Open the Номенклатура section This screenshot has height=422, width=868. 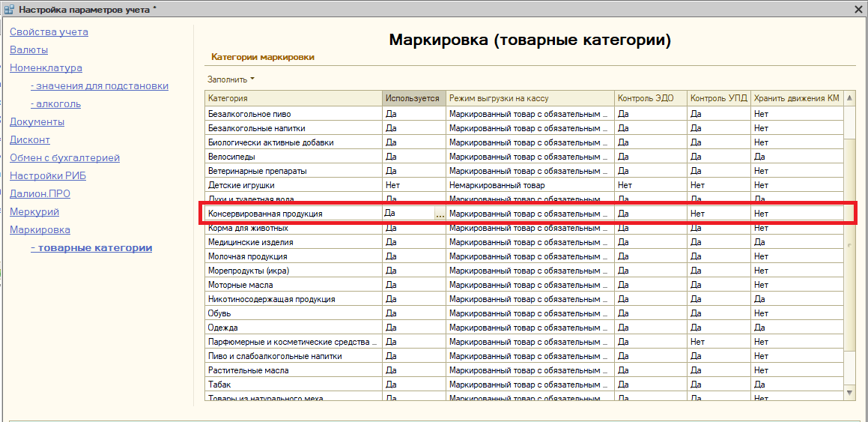[x=46, y=68]
